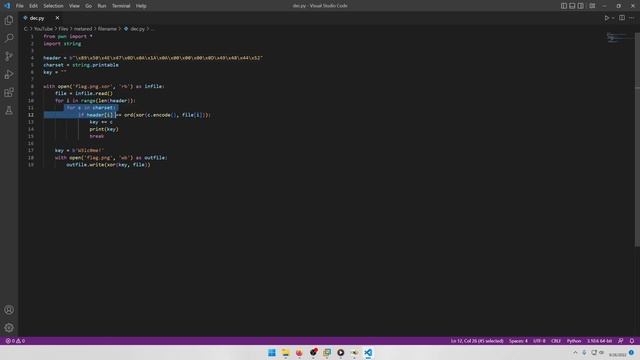The width and height of the screenshot is (640, 360).
Task: Click the VS Code logo in title bar
Action: (x=7, y=6)
